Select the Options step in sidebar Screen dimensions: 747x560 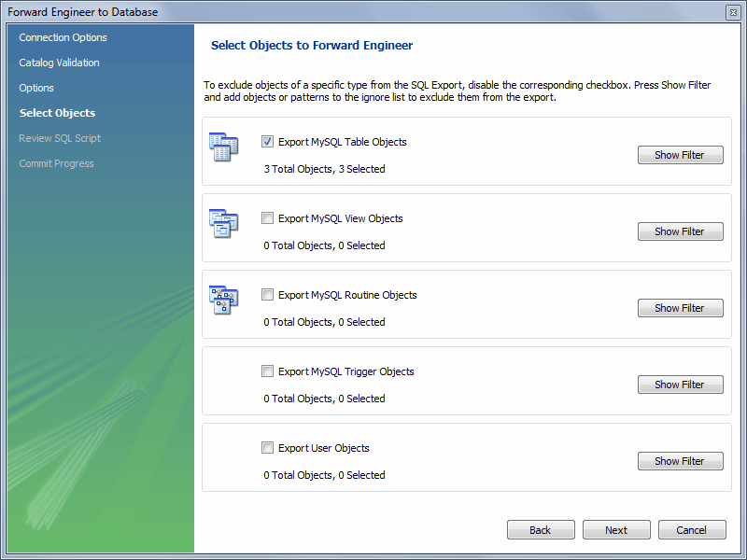[x=36, y=88]
